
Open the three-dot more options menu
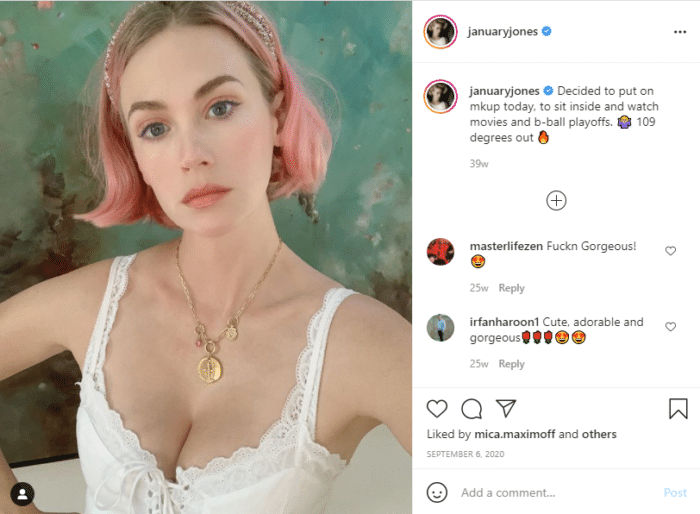679,32
